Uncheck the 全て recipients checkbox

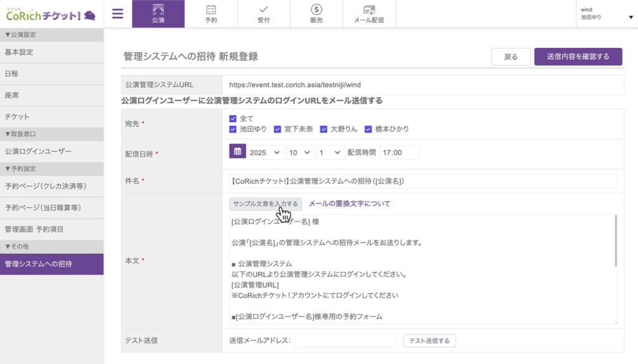[x=232, y=118]
